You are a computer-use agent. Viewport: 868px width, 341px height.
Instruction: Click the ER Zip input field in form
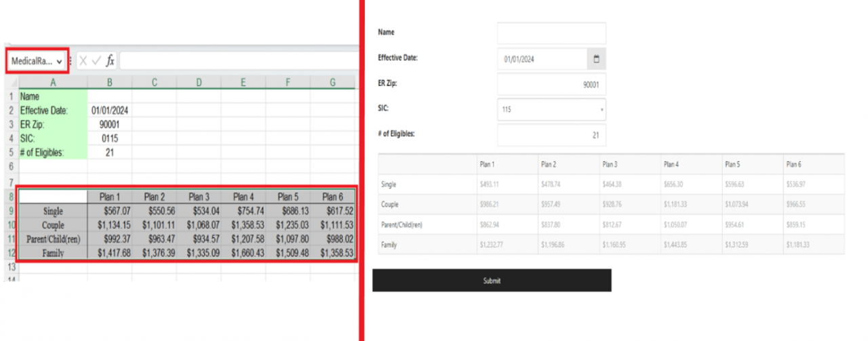[551, 85]
